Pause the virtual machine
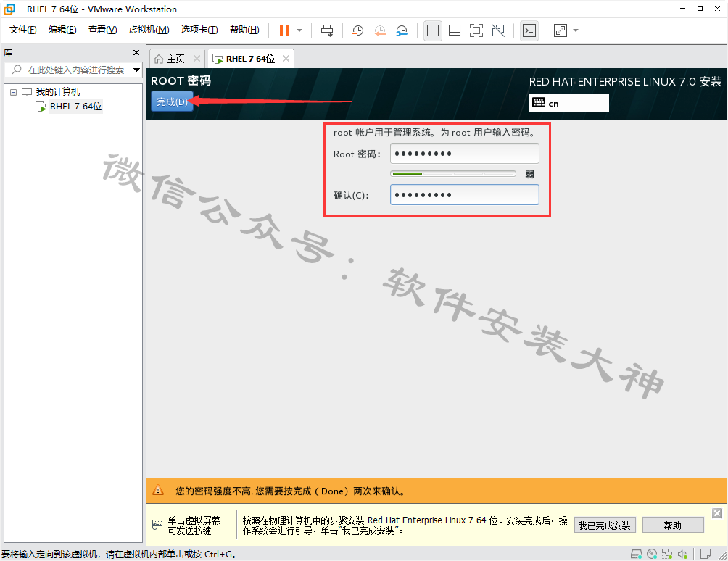Screen dimensions: 728x561 [284, 30]
